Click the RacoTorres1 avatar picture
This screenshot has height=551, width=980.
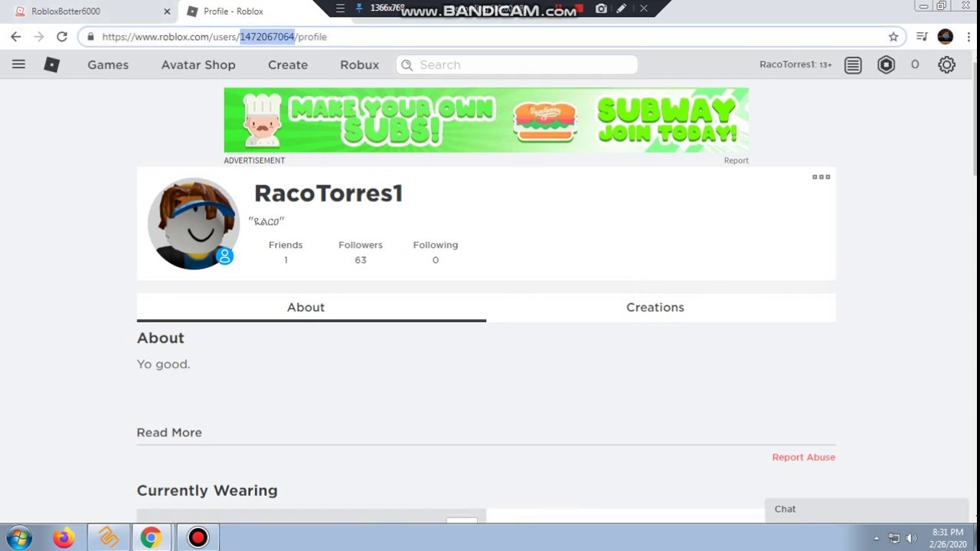tap(193, 223)
